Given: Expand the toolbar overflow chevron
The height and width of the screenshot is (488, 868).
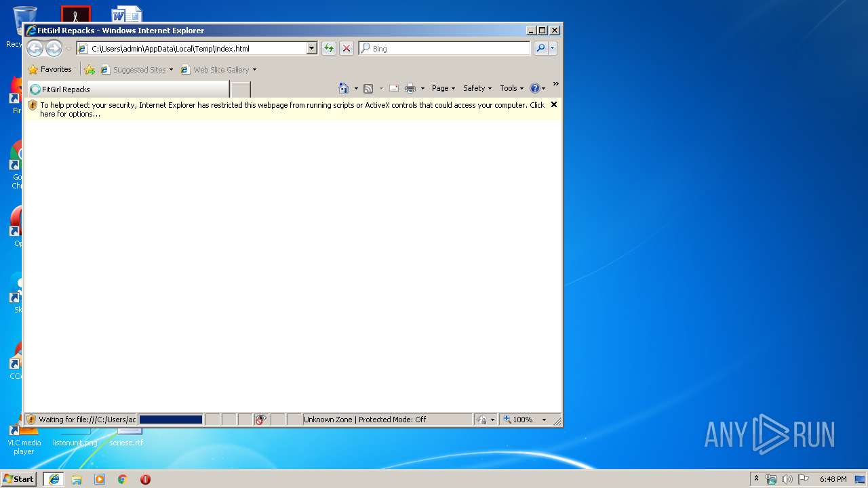Looking at the screenshot, I should click(x=555, y=84).
